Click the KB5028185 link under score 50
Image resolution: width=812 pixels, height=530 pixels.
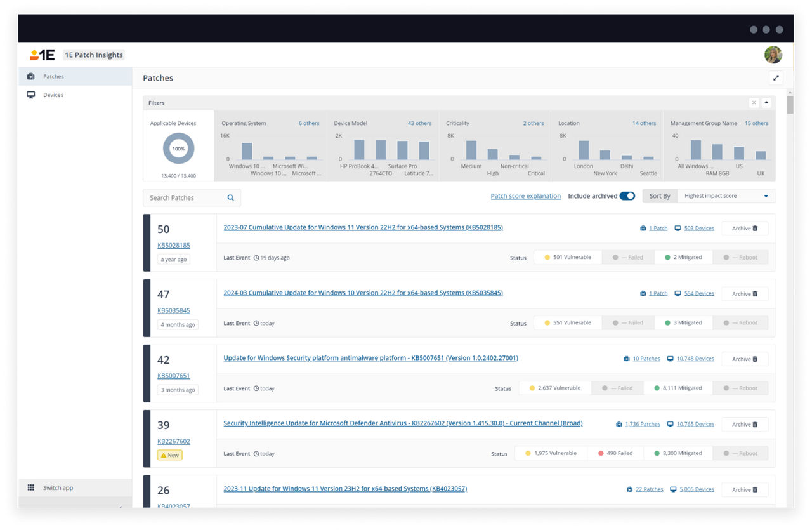[173, 245]
